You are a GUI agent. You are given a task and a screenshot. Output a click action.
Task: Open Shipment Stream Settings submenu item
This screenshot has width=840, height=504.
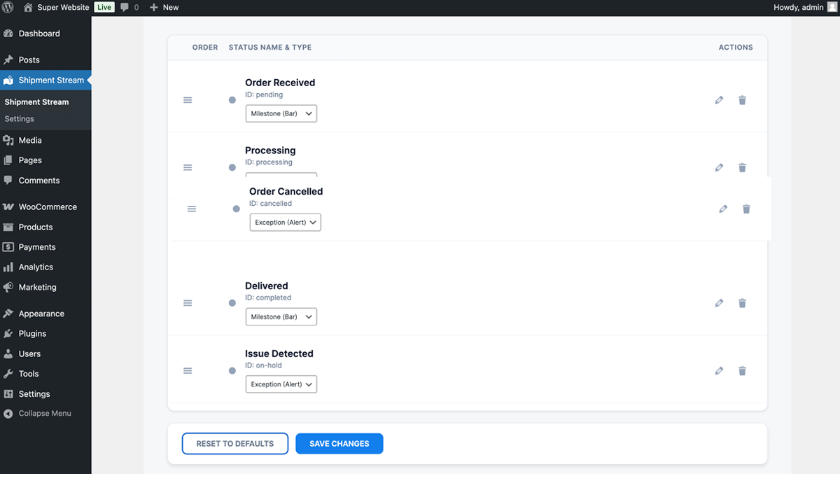(x=19, y=118)
